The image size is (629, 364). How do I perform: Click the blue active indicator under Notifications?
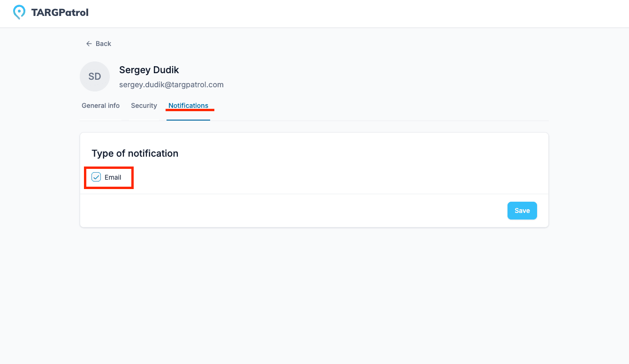pos(188,120)
